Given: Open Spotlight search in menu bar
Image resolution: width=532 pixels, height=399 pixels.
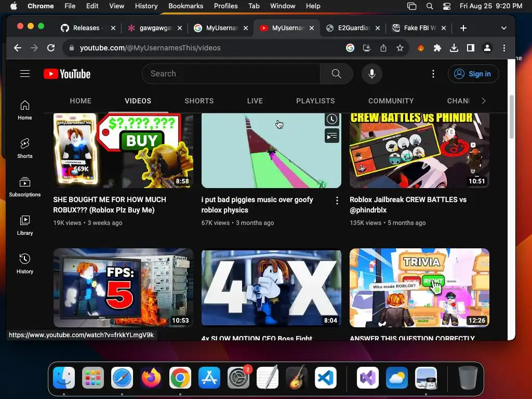Looking at the screenshot, I should click(x=430, y=6).
